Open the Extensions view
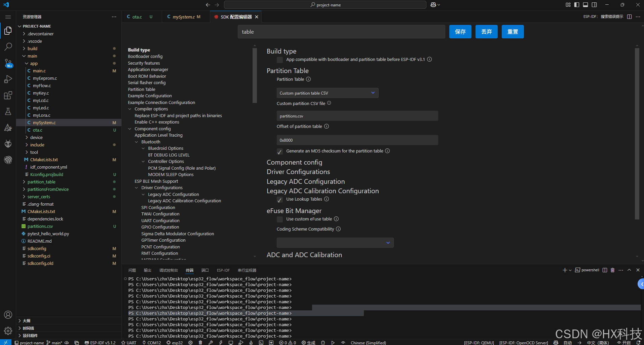 [x=8, y=95]
